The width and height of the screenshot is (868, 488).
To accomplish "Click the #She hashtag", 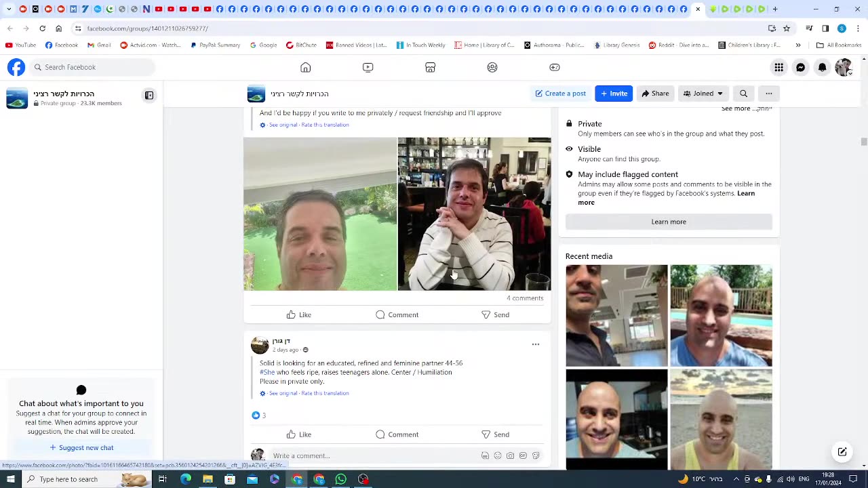I will [267, 372].
